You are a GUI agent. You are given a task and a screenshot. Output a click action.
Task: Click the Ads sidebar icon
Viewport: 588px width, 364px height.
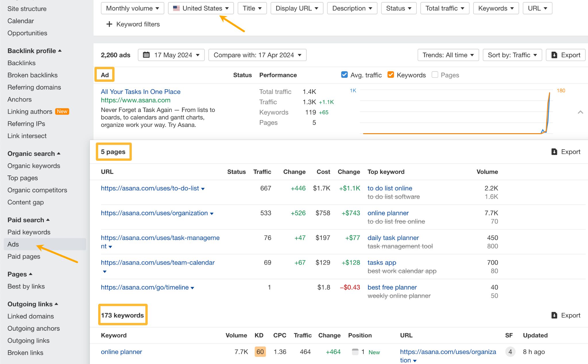click(13, 244)
